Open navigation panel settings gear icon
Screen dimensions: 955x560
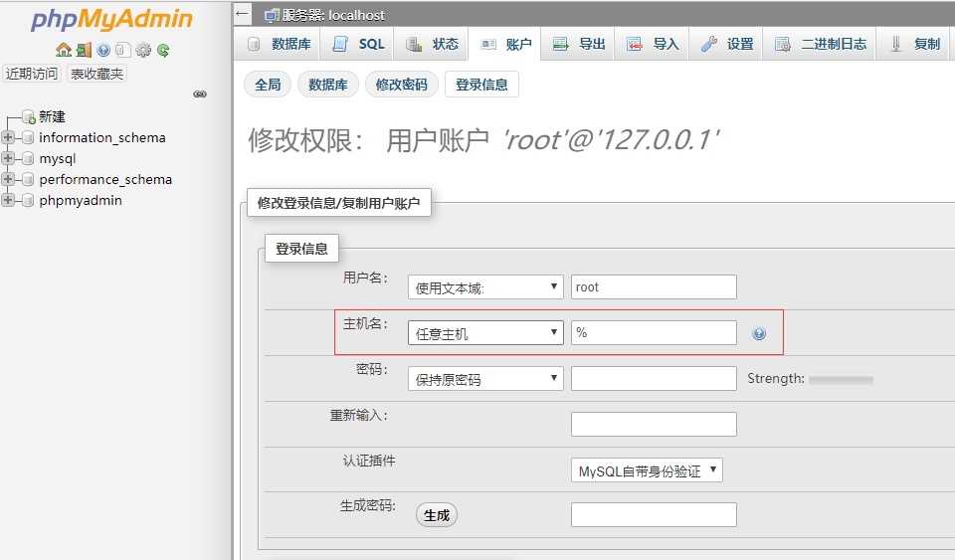pos(143,50)
